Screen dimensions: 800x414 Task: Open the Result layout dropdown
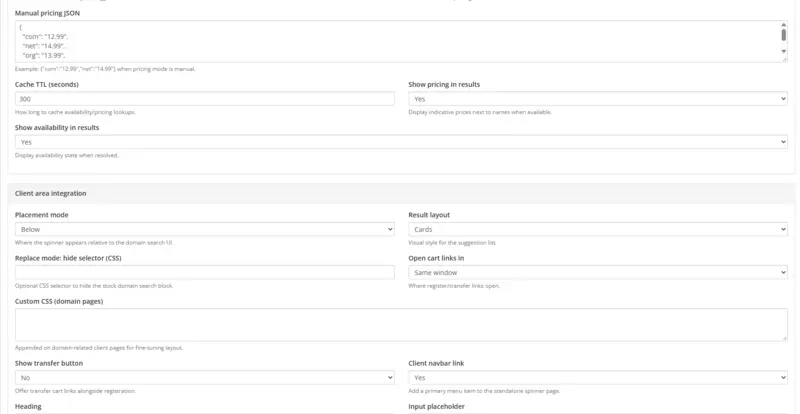pyautogui.click(x=597, y=229)
